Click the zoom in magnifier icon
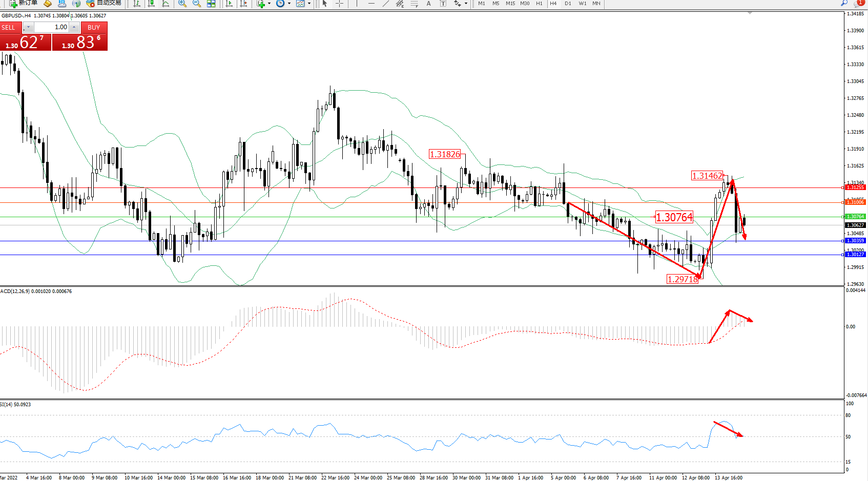 click(x=182, y=4)
